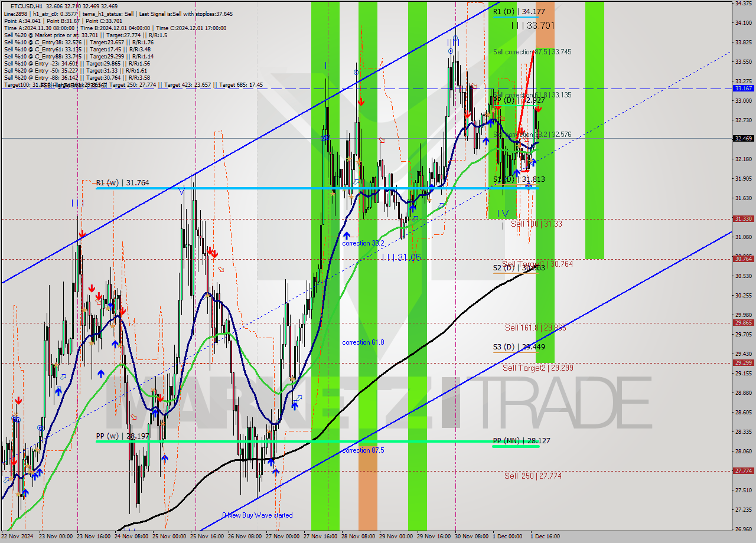Viewport: 756px width, 543px height.
Task: Click the 0 New Buy Wave started text
Action: point(258,515)
